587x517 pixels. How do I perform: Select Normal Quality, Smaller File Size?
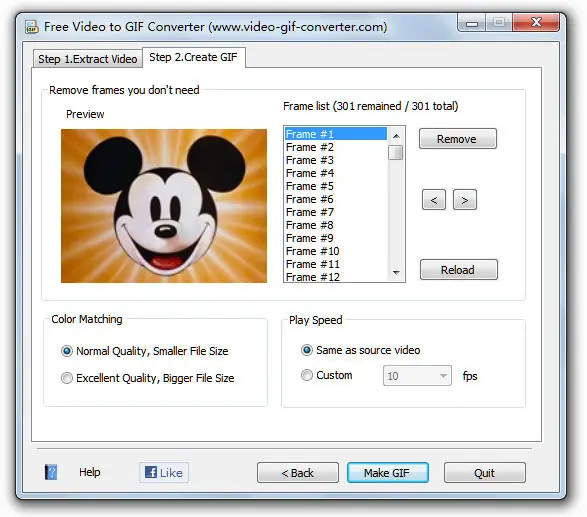(67, 351)
